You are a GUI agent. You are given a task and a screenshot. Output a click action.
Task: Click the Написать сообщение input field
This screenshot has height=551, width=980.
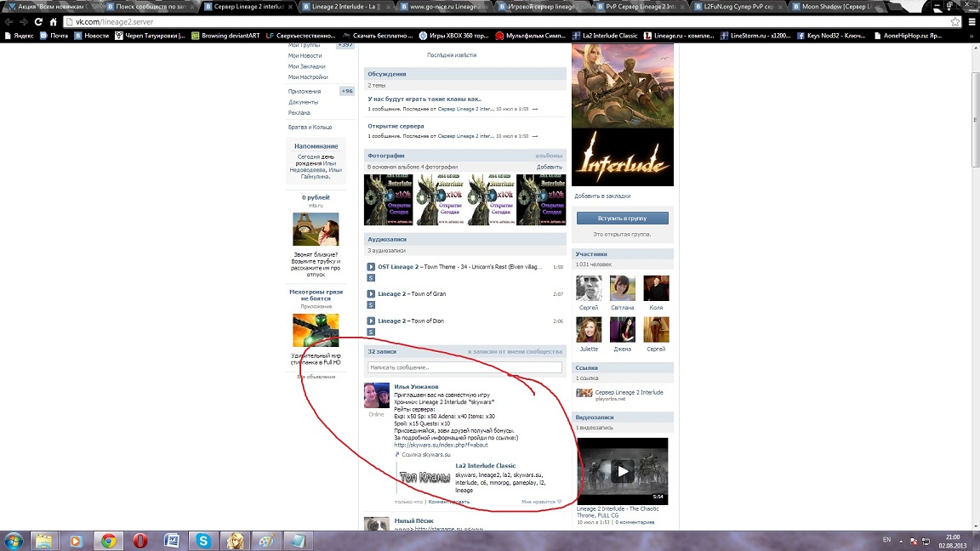coord(464,367)
